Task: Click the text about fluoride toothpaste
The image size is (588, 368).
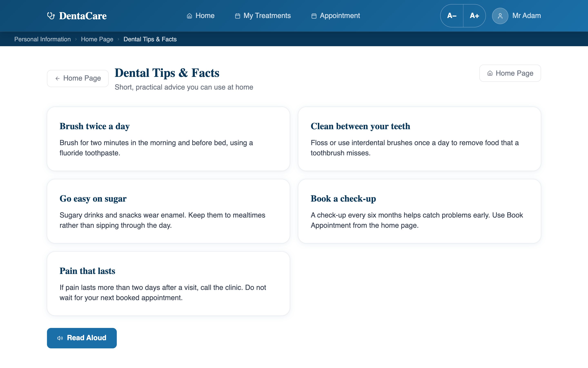Action: tap(156, 148)
